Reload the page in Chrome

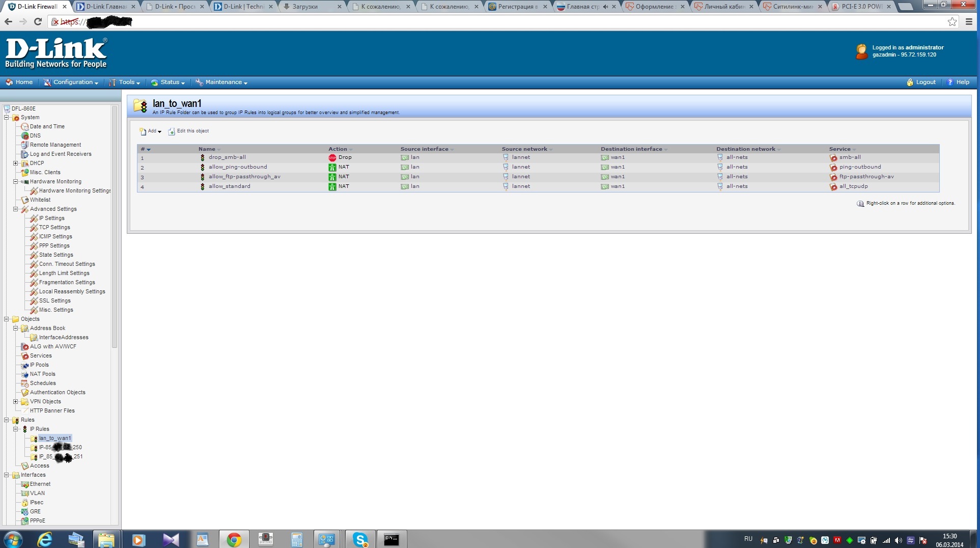pyautogui.click(x=38, y=21)
